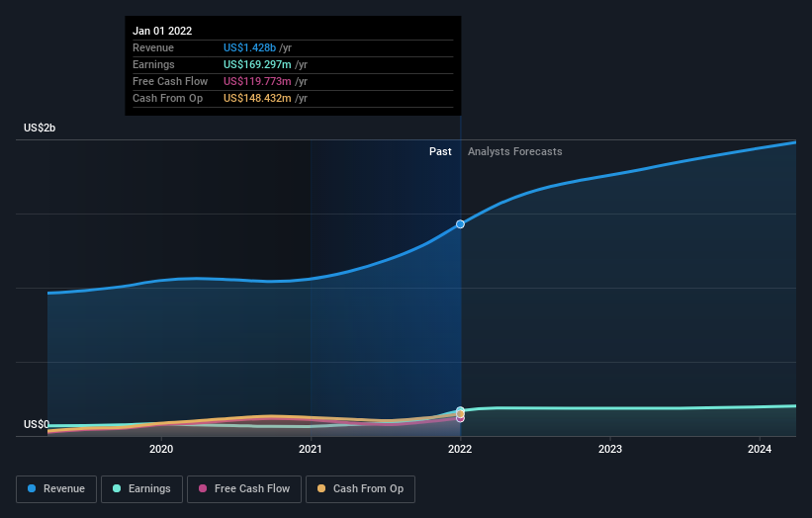Click the Cash From Op label in tooltip

click(x=167, y=98)
